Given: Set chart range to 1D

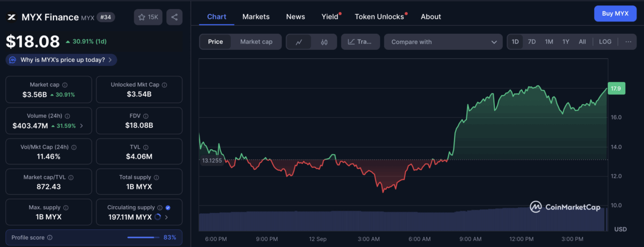Looking at the screenshot, I should (x=515, y=42).
